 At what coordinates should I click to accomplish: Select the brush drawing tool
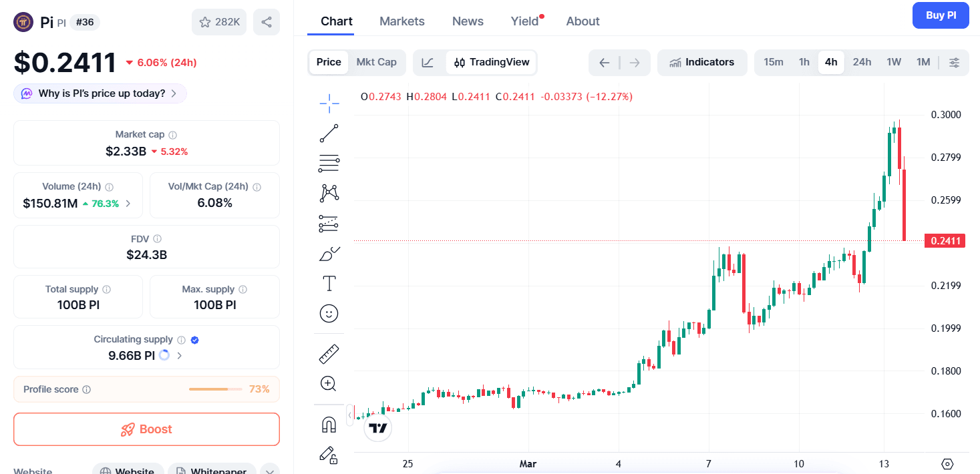[x=329, y=253]
